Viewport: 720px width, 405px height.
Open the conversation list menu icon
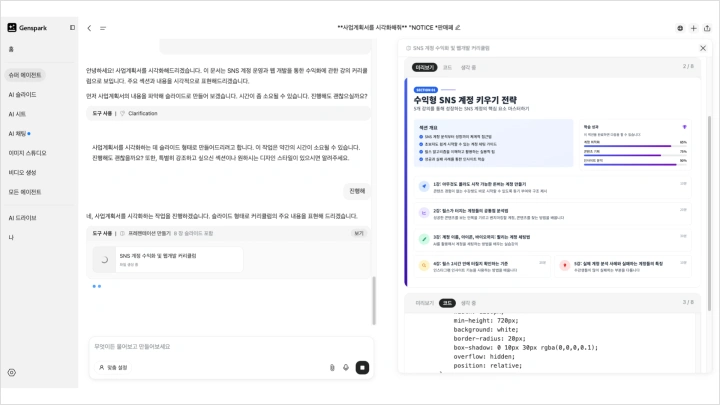103,28
